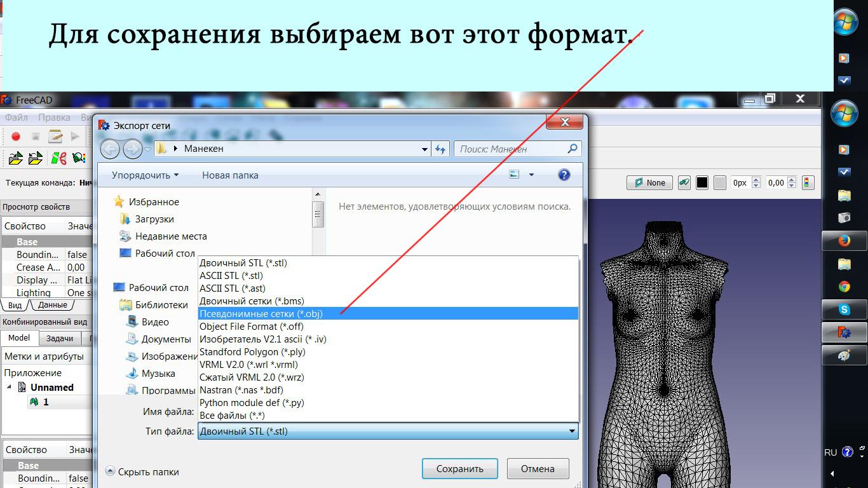Viewport: 868px width, 488px height.
Task: Cancel the export with Отмена
Action: (538, 469)
